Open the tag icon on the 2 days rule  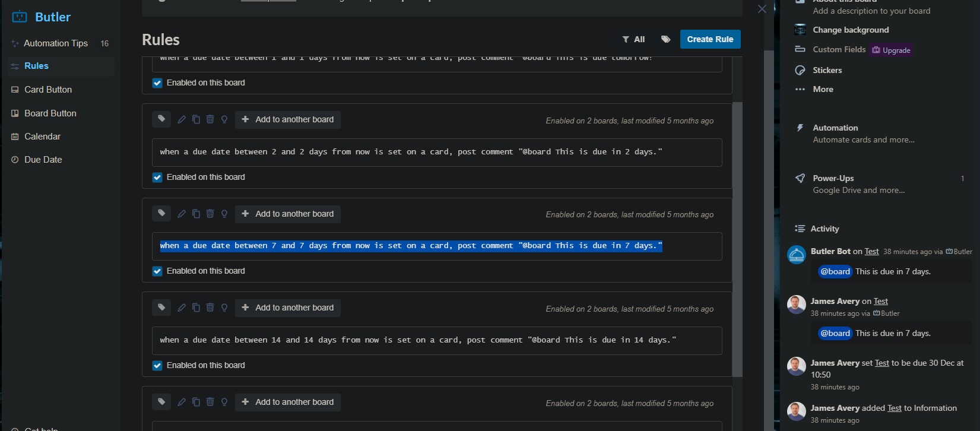click(x=161, y=119)
